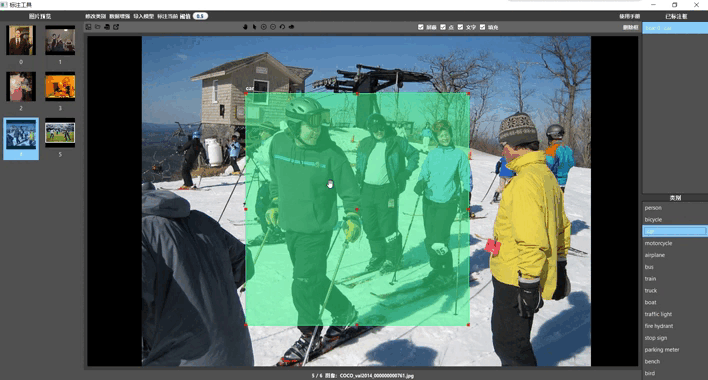Image resolution: width=708 pixels, height=380 pixels.
Task: Toggle the first display checkbox before 点
Action: pyautogui.click(x=421, y=27)
